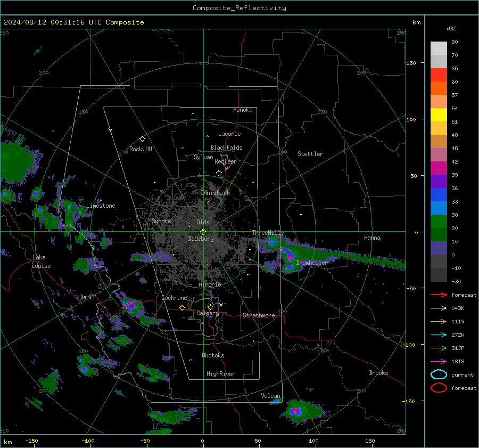Click the Hanna map label

[x=372, y=238]
